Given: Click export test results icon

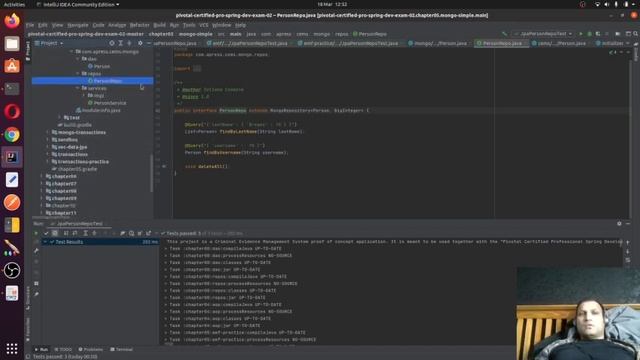Looking at the screenshot, I should [x=149, y=233].
